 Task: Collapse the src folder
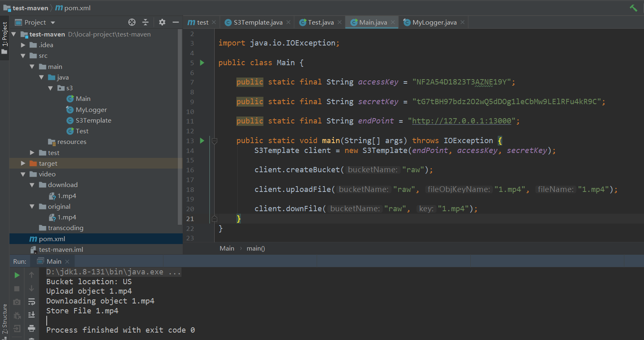click(x=23, y=56)
